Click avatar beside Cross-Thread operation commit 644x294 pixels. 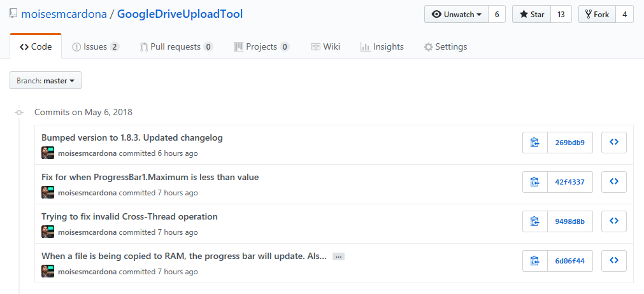click(48, 232)
